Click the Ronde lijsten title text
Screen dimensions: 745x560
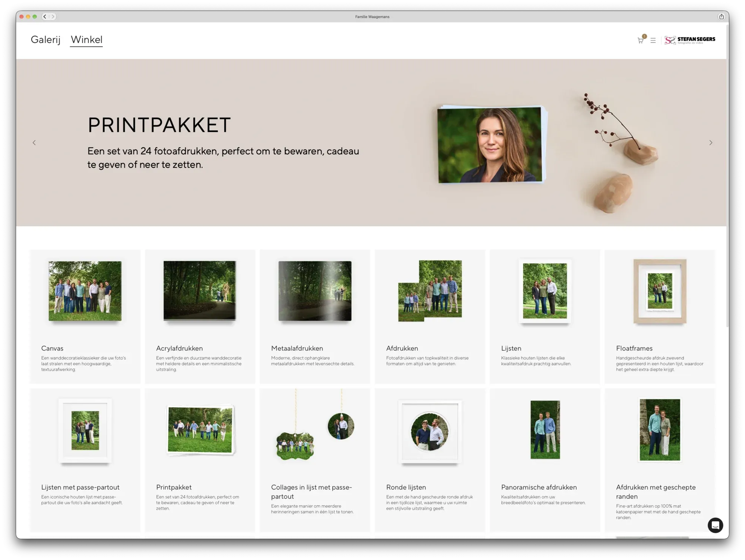point(406,487)
